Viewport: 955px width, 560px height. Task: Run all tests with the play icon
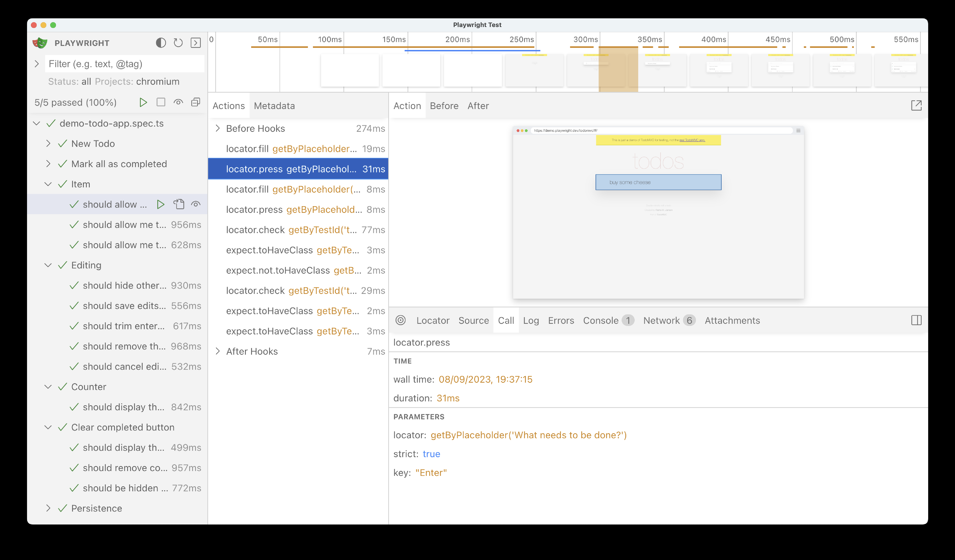pos(143,102)
